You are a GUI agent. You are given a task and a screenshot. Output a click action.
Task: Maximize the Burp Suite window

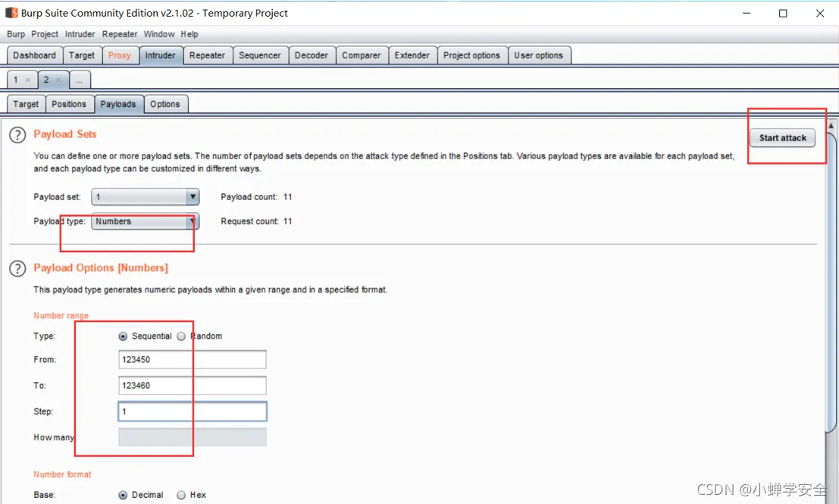pyautogui.click(x=783, y=13)
